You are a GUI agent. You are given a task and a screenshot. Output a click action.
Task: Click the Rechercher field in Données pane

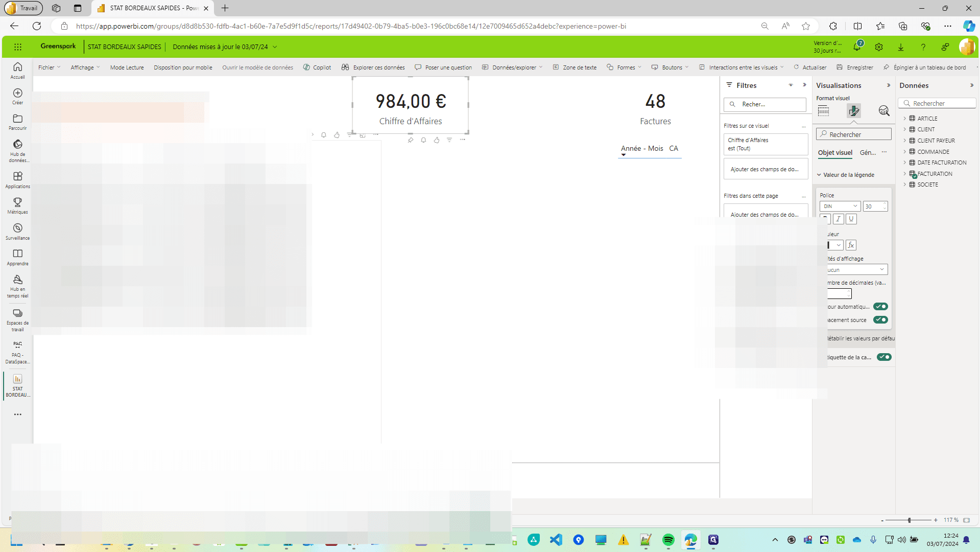pos(938,103)
